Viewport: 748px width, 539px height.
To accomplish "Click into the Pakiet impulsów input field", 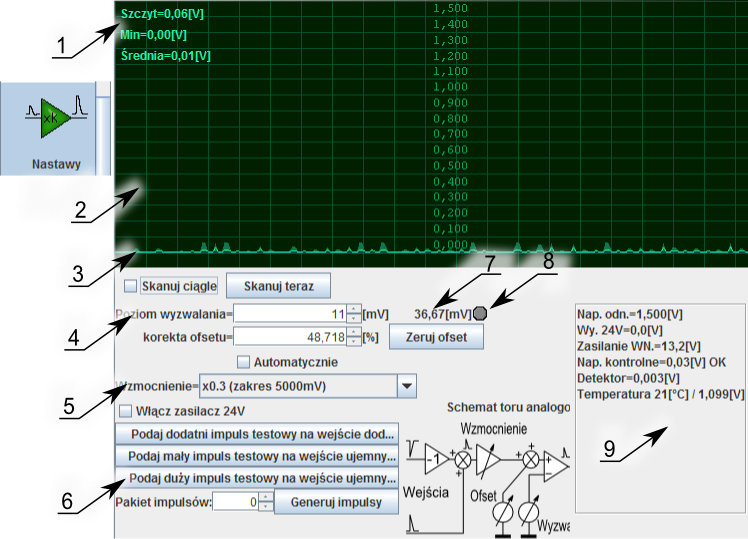I will (x=234, y=502).
